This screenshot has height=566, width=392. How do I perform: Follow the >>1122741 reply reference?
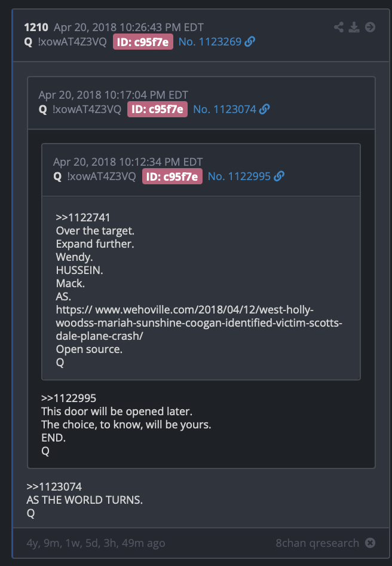click(x=83, y=217)
